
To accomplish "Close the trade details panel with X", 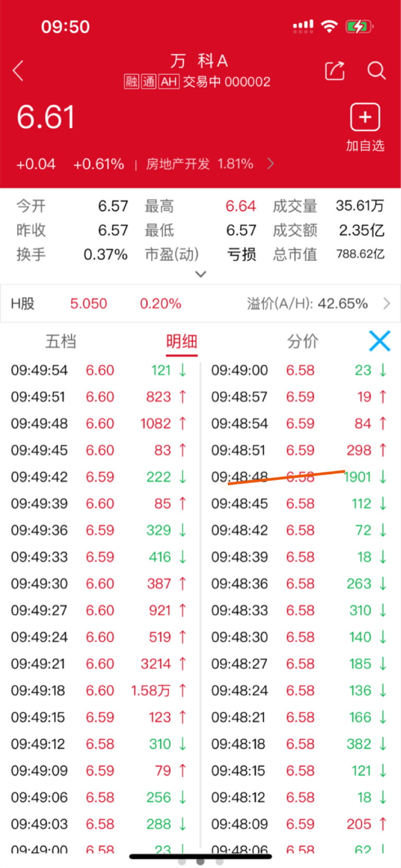I will pos(380,341).
